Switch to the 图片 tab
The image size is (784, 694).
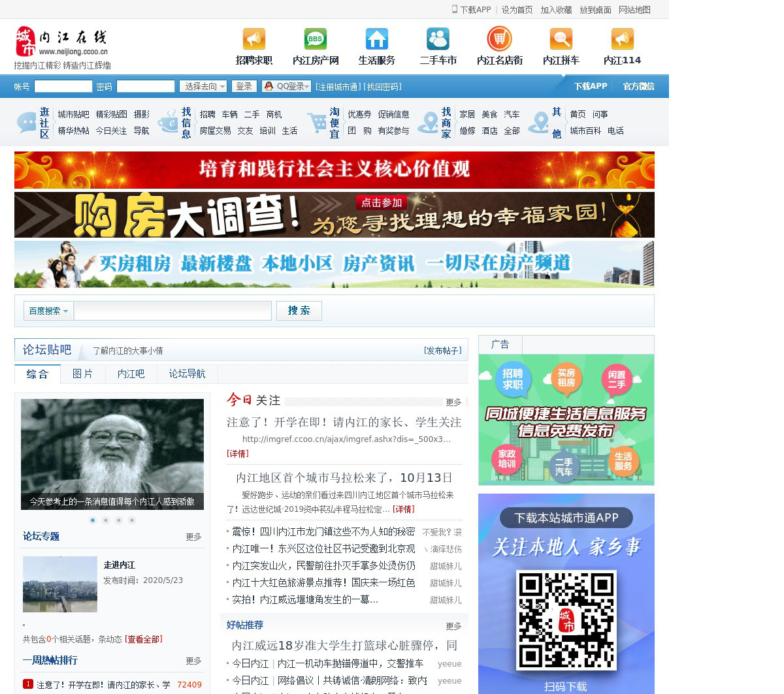tap(83, 373)
